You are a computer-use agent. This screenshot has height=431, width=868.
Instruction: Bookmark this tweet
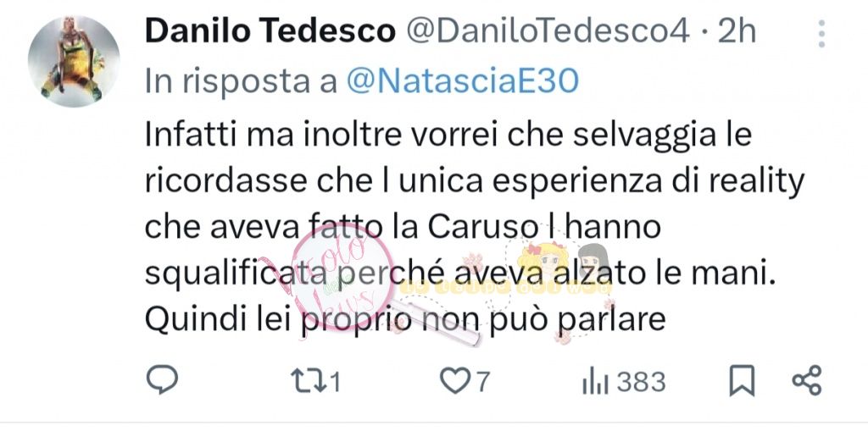pyautogui.click(x=742, y=381)
